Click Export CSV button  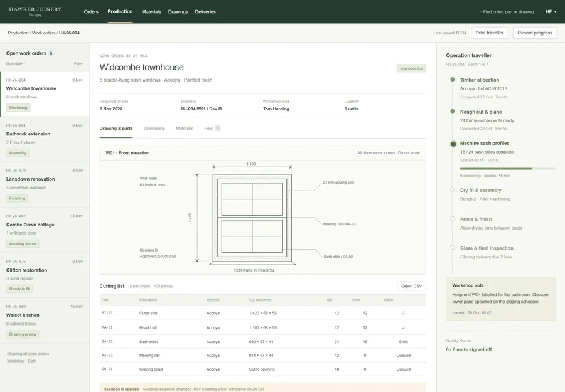point(411,286)
